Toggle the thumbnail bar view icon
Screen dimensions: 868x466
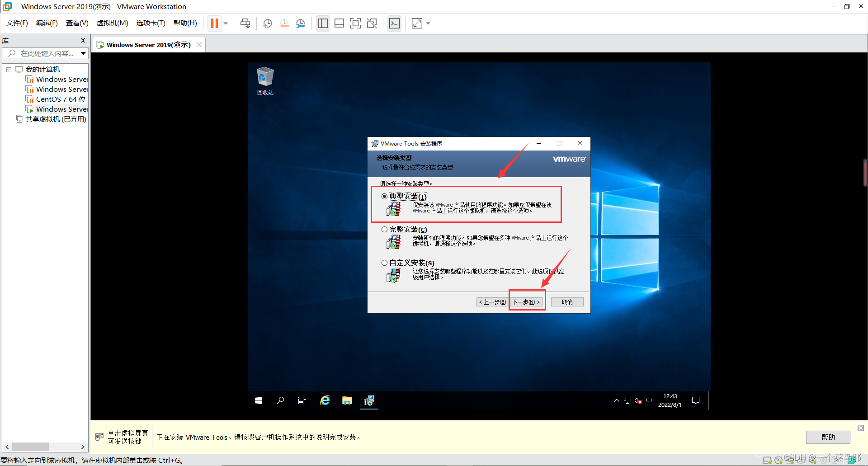point(339,24)
